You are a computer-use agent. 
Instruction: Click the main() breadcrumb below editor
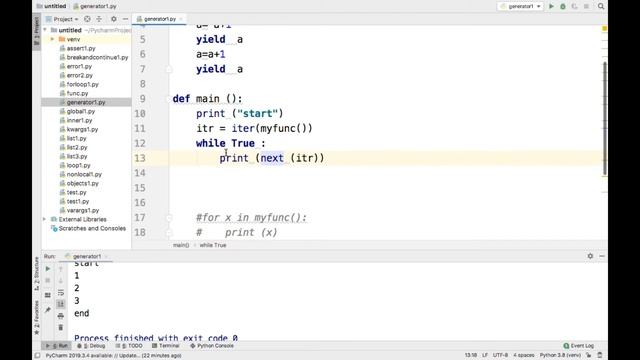181,245
